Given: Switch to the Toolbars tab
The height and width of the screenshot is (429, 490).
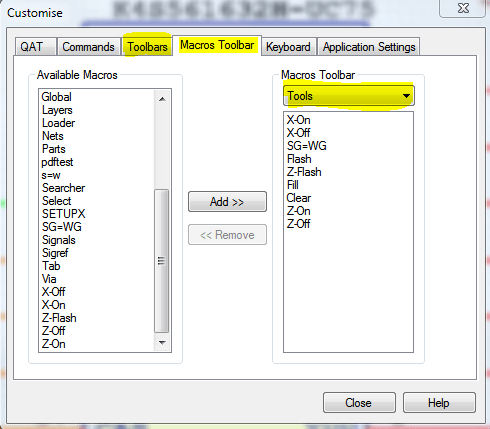Looking at the screenshot, I should [x=147, y=47].
